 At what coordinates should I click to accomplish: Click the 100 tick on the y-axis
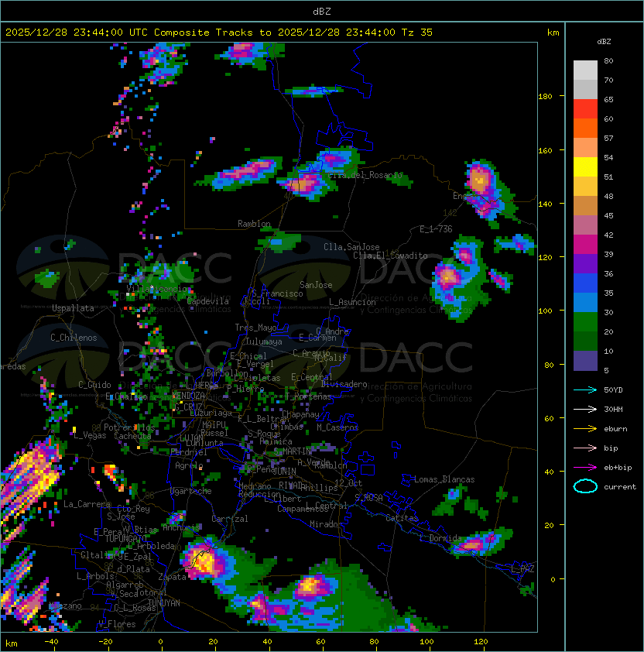pyautogui.click(x=545, y=311)
